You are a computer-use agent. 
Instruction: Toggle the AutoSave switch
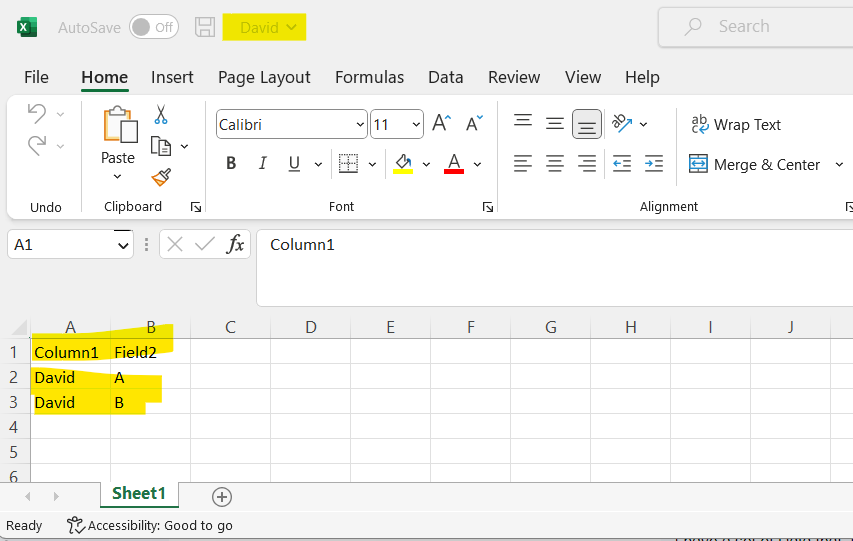(154, 27)
